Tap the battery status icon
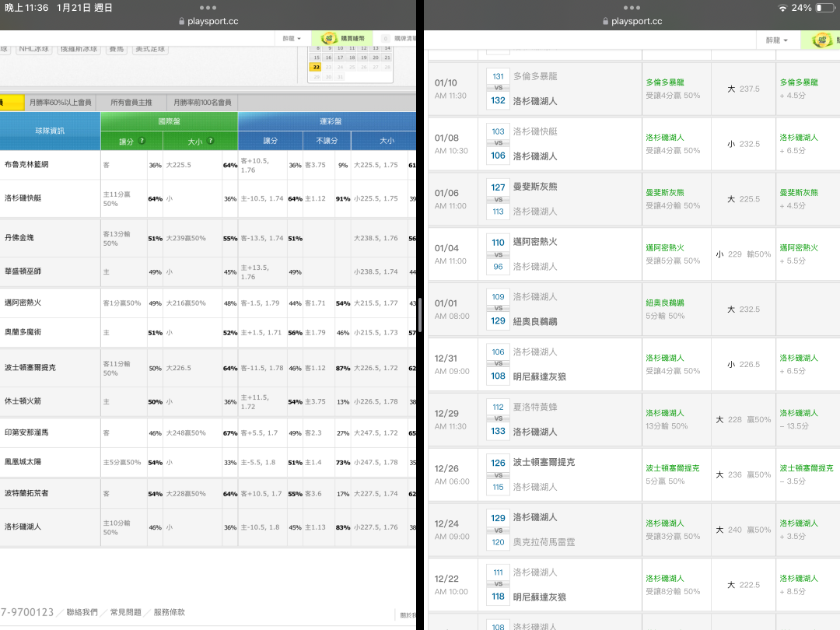 coord(825,8)
